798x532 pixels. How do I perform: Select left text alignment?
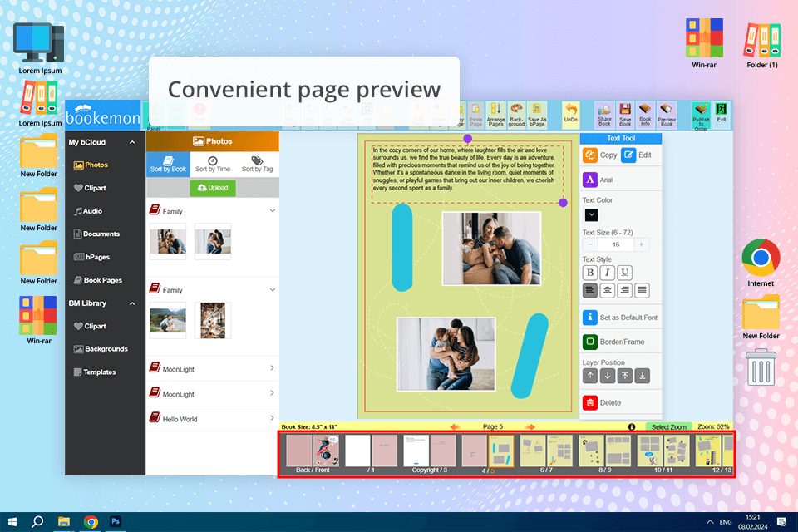click(x=590, y=291)
